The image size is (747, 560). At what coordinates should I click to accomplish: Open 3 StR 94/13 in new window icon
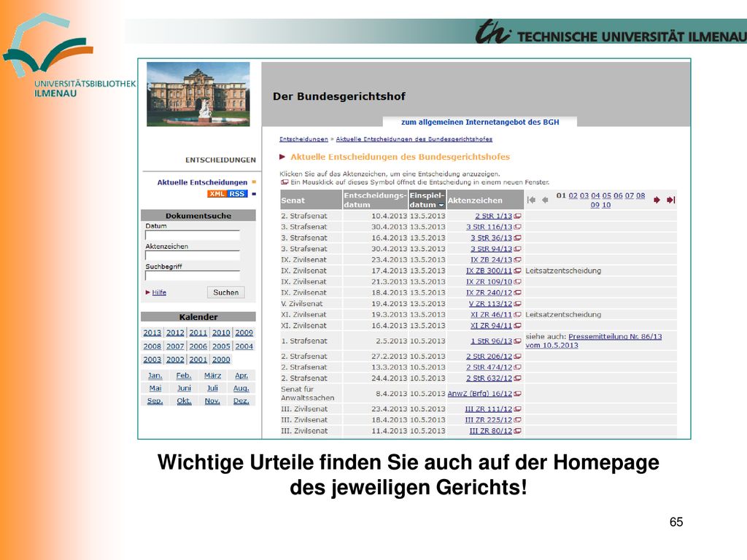point(517,249)
